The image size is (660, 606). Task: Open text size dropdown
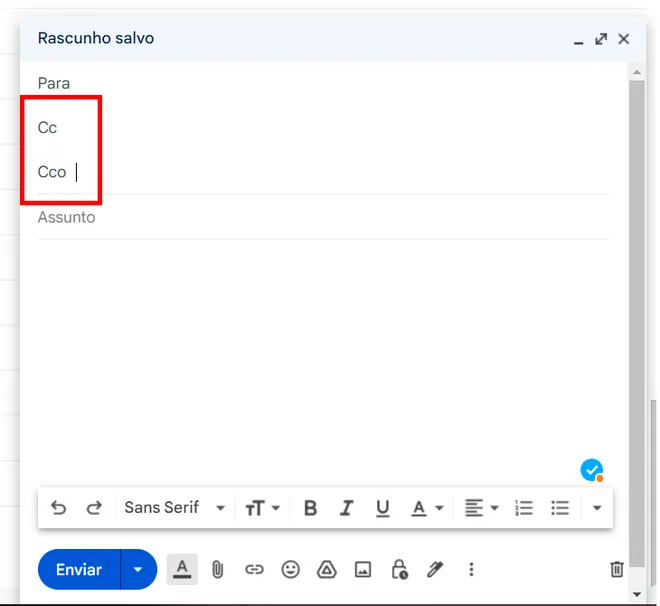click(262, 508)
